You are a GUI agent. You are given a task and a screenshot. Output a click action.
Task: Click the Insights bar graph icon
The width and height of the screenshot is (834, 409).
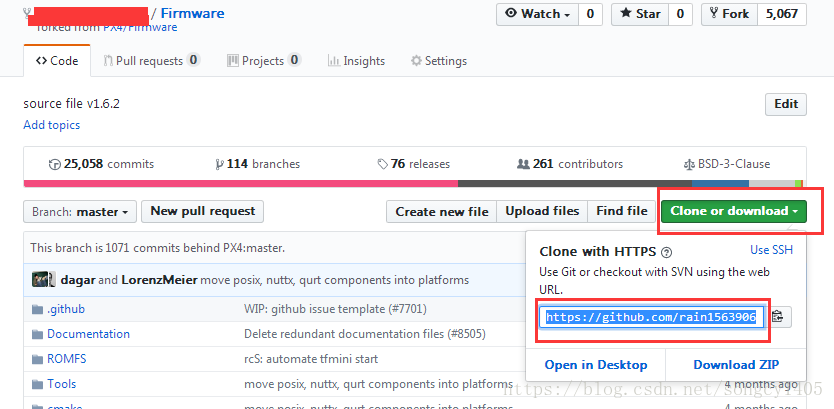coord(333,61)
